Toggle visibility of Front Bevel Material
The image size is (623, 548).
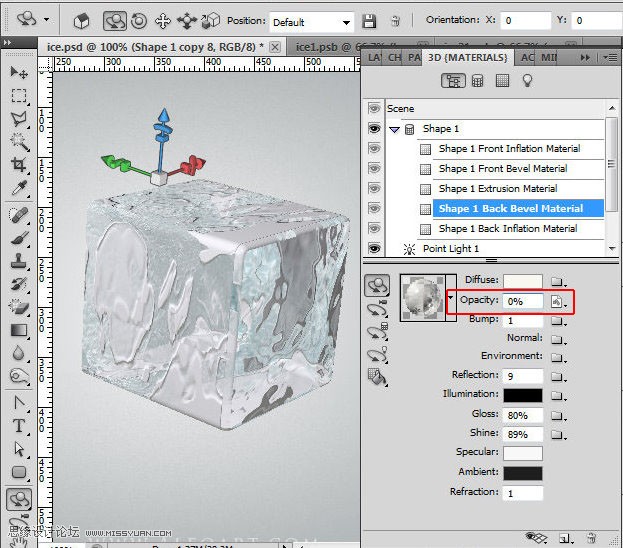coord(373,168)
